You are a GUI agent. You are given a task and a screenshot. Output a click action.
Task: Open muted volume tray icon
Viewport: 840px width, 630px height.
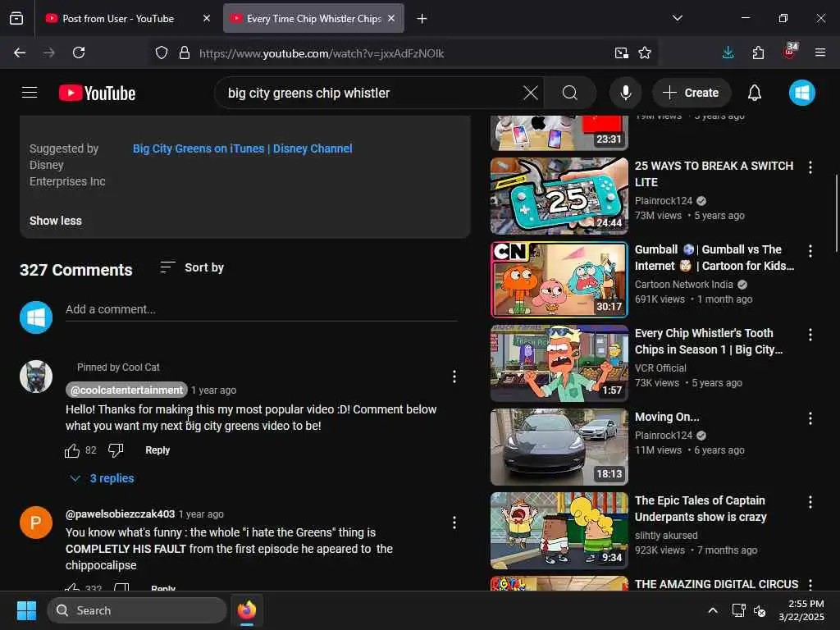pyautogui.click(x=760, y=610)
